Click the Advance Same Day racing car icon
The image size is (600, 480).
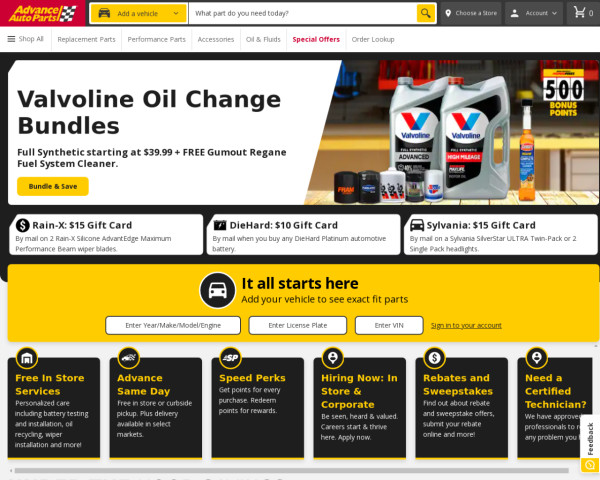click(x=129, y=358)
